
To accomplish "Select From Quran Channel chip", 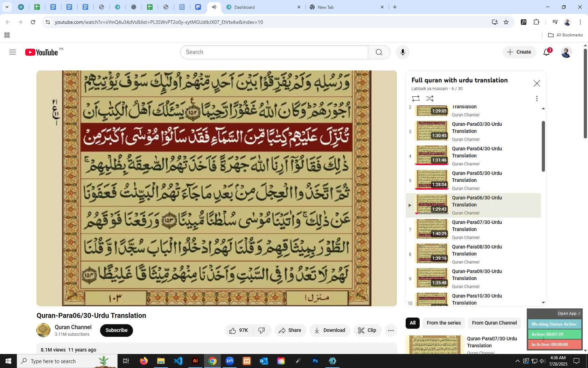I will point(494,323).
